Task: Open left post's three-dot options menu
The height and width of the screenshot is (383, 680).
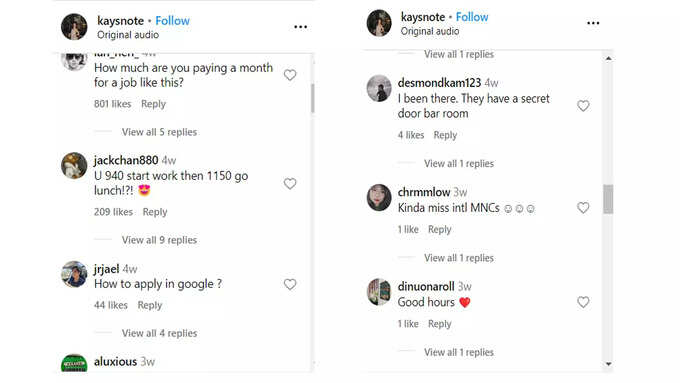Action: (x=300, y=27)
